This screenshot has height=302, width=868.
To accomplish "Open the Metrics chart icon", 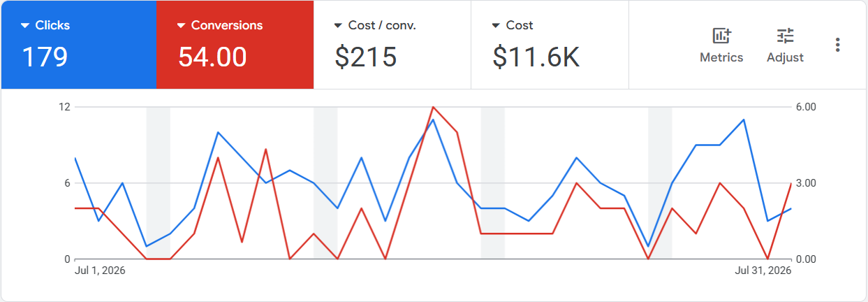I will (721, 36).
